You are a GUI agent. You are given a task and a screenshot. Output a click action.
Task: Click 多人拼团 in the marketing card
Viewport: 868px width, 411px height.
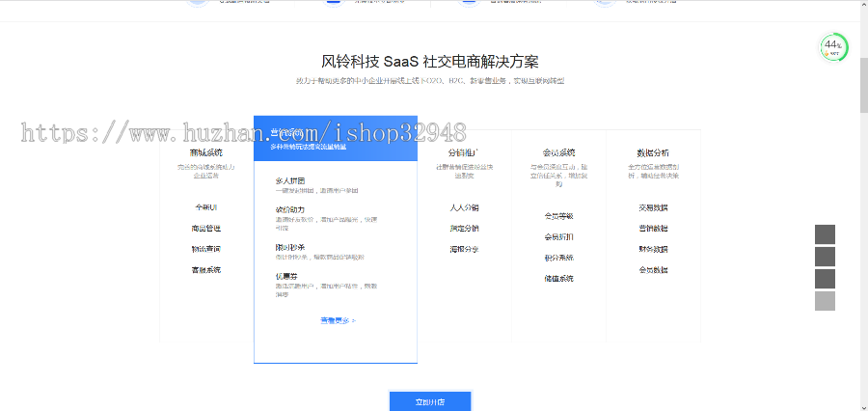289,180
